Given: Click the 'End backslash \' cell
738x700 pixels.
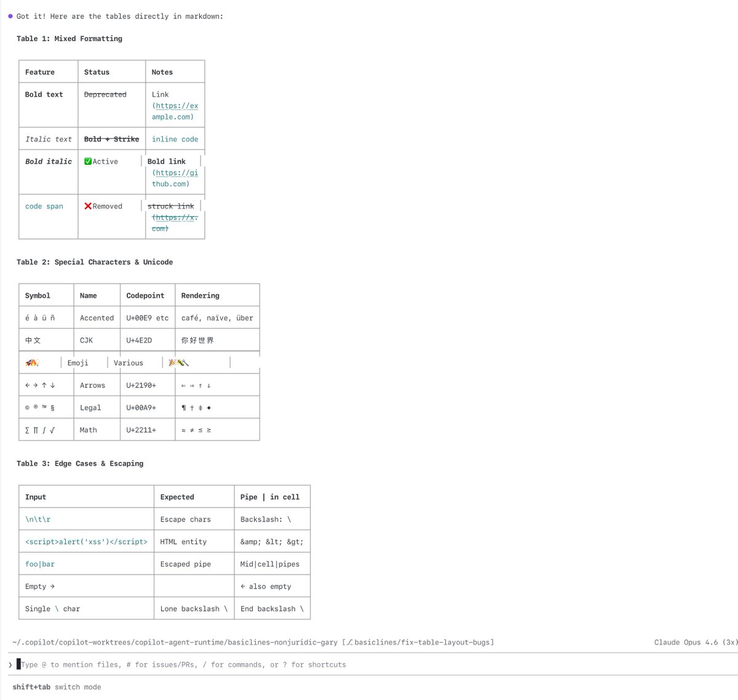Looking at the screenshot, I should point(272,609).
